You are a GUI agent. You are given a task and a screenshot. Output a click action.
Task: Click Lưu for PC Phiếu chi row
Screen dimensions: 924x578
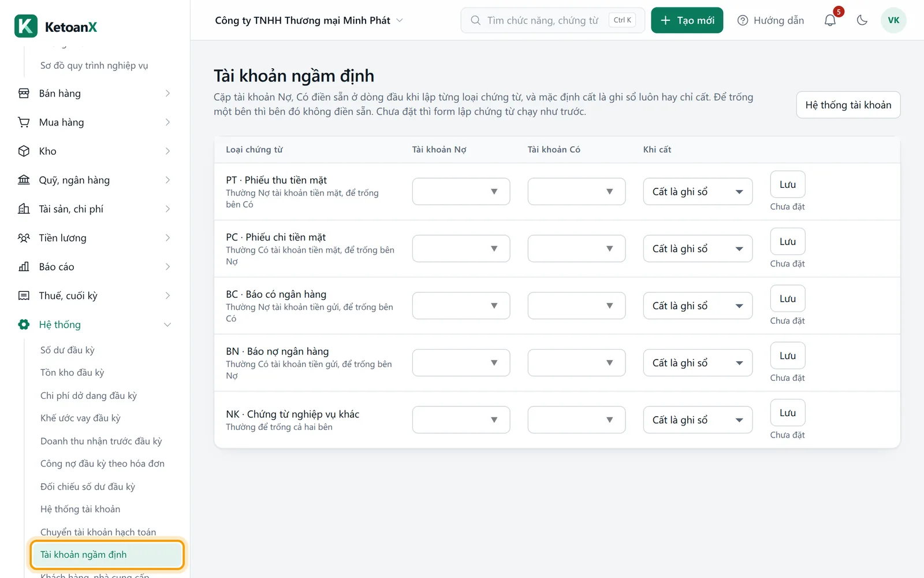(x=788, y=242)
